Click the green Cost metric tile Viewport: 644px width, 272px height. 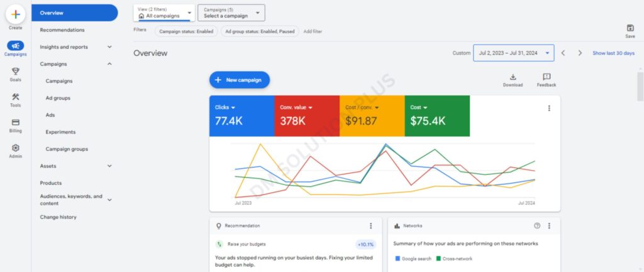coord(436,116)
